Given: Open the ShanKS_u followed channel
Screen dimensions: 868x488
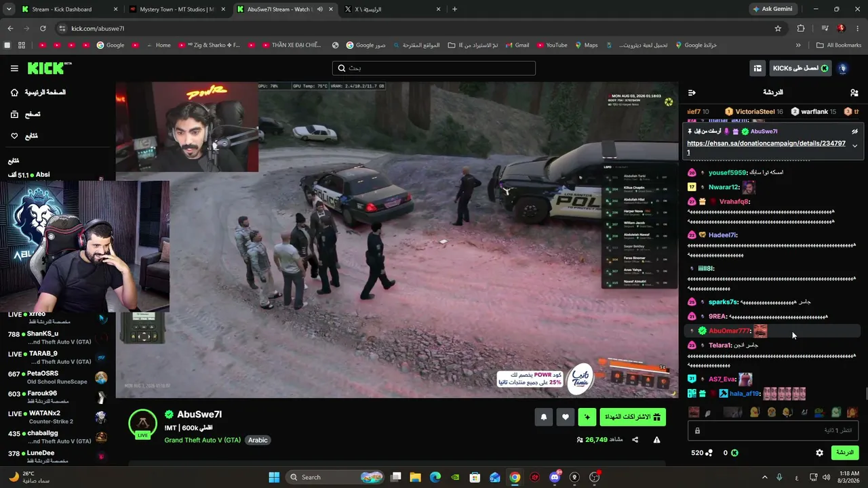Looking at the screenshot, I should (58, 338).
